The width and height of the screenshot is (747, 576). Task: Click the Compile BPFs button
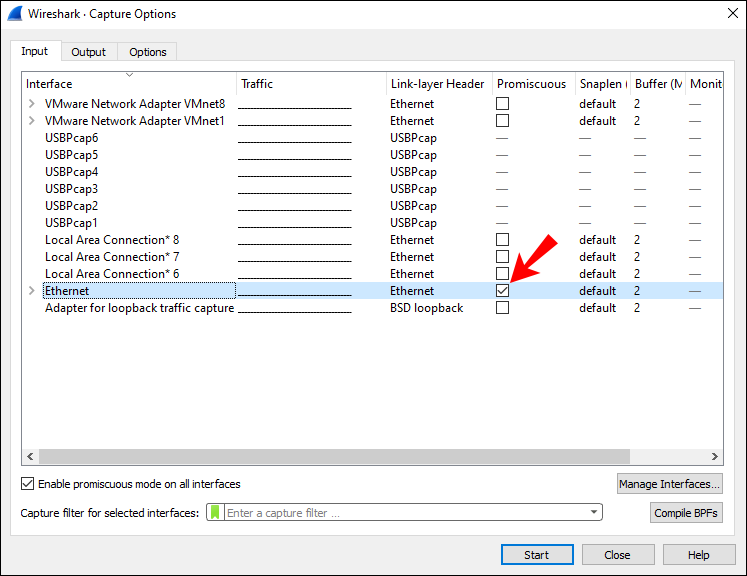686,513
